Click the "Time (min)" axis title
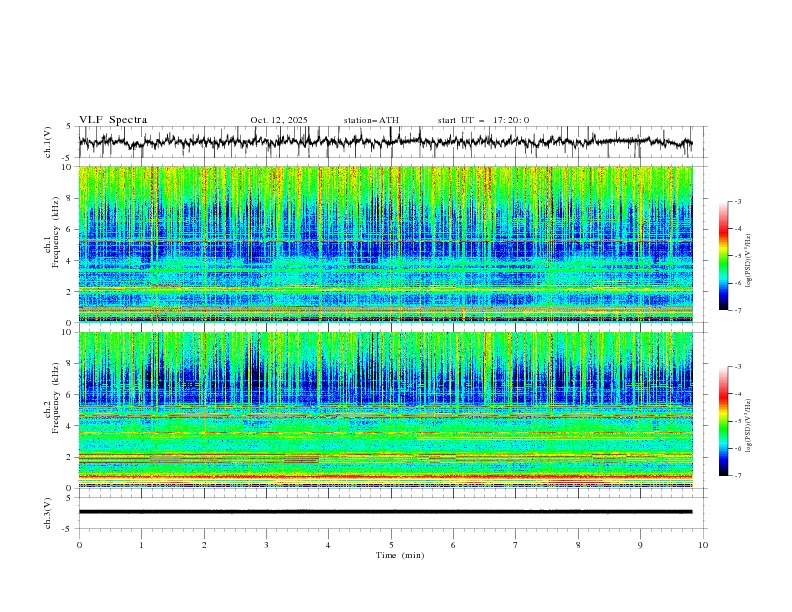The width and height of the screenshot is (792, 612). (400, 555)
